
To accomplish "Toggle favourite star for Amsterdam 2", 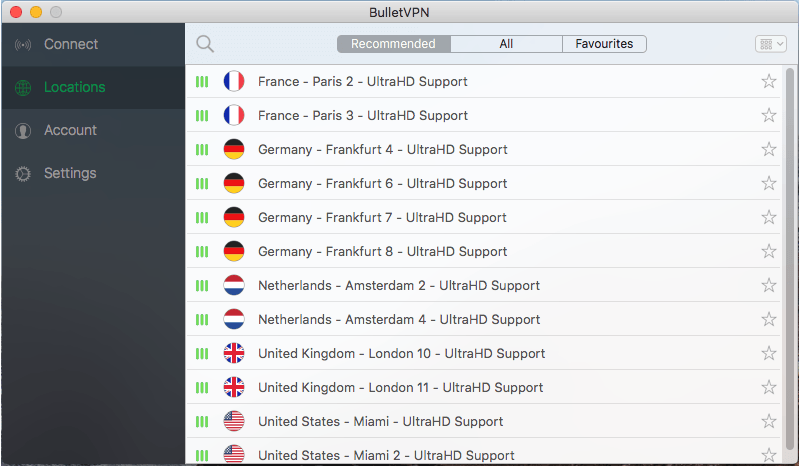I will [769, 286].
